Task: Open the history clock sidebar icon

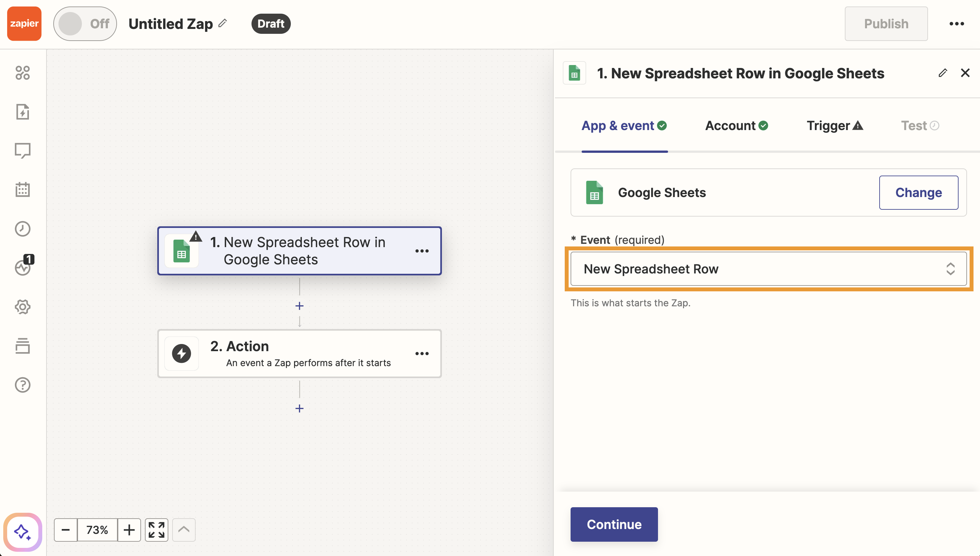Action: (22, 229)
